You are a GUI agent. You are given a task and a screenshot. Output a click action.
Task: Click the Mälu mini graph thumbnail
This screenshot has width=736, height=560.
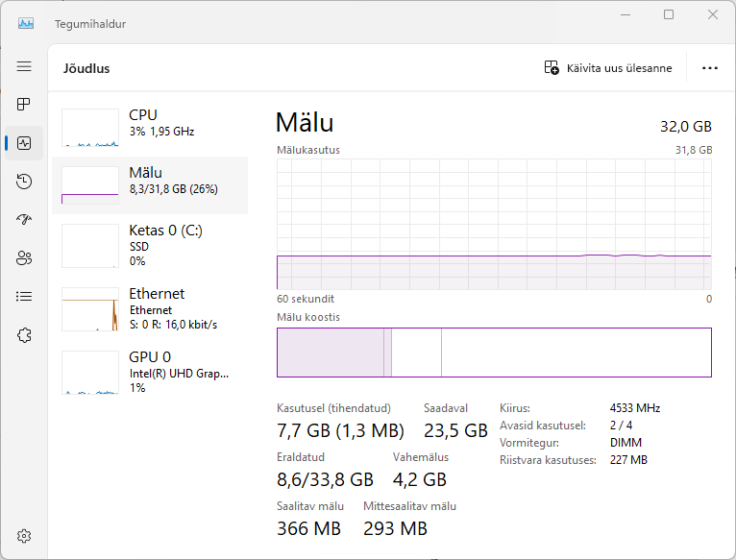pyautogui.click(x=90, y=185)
